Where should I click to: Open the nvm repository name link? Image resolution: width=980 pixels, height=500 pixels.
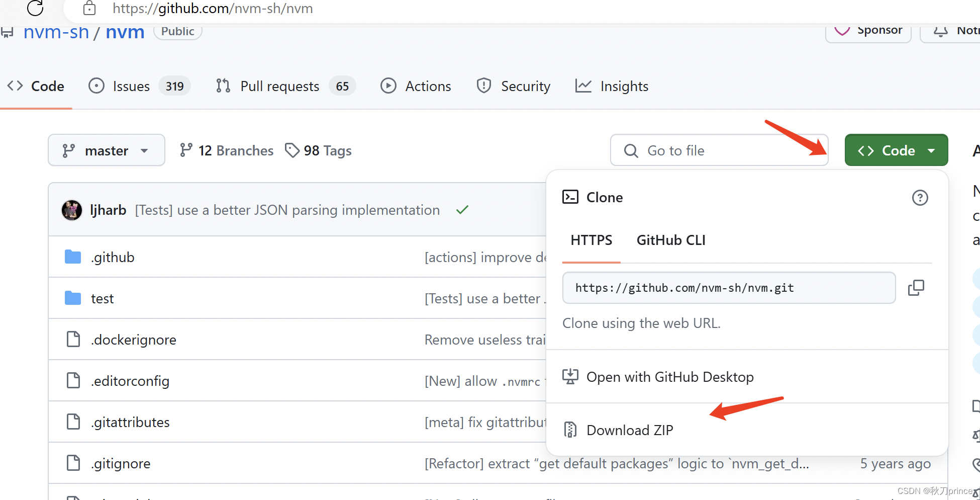point(125,32)
